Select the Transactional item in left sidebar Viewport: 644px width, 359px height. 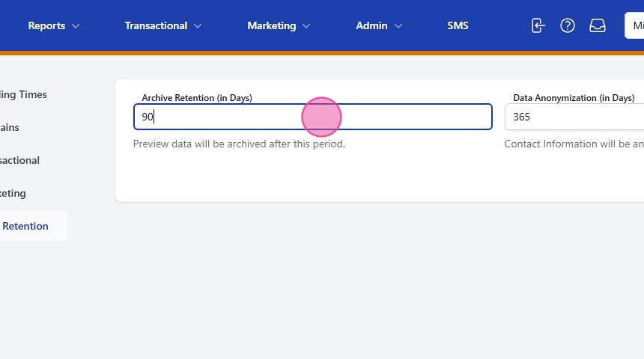20,160
